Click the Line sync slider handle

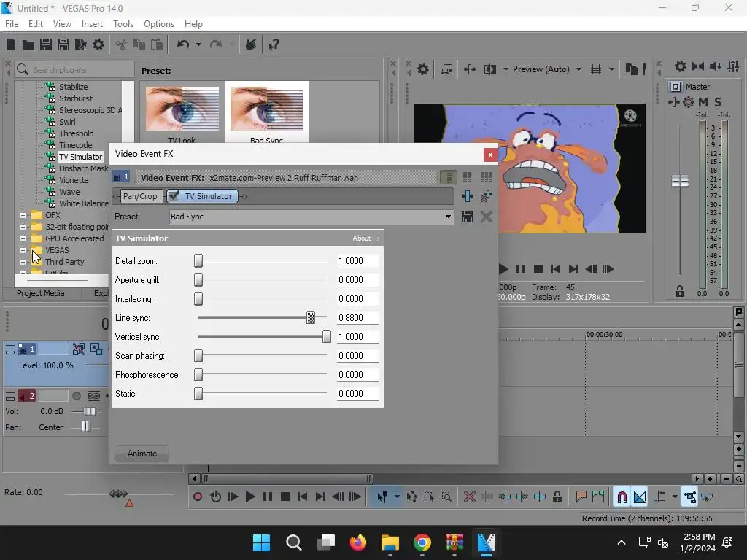[311, 318]
